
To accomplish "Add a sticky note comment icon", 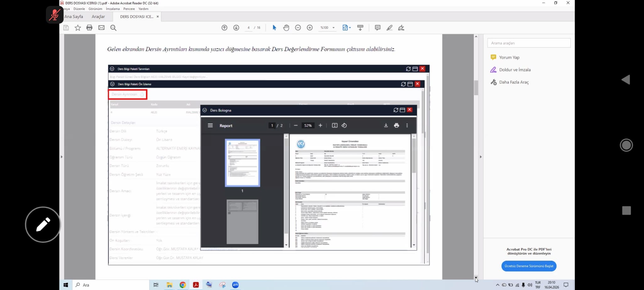I will click(x=378, y=28).
